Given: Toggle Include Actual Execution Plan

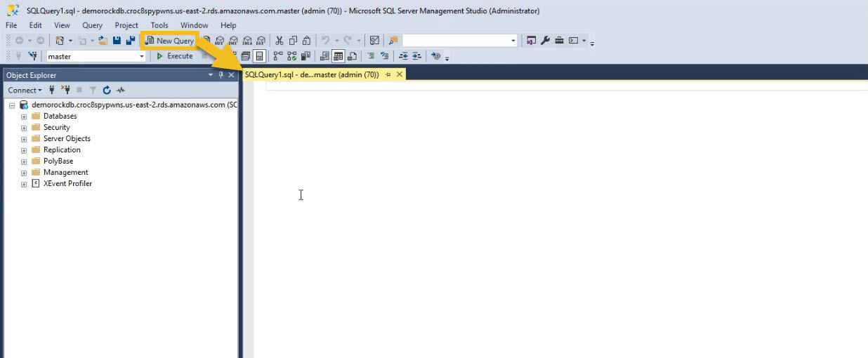Looking at the screenshot, I should click(x=278, y=56).
